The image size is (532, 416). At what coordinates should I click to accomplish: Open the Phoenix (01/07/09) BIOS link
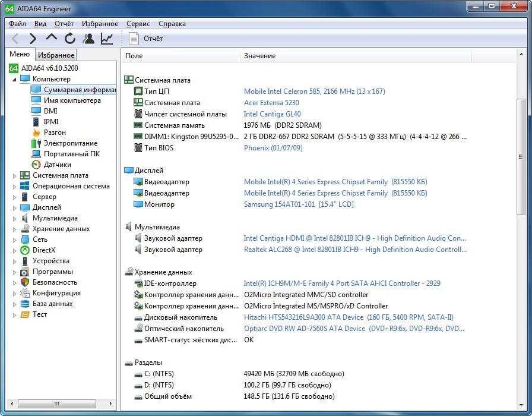pos(273,148)
